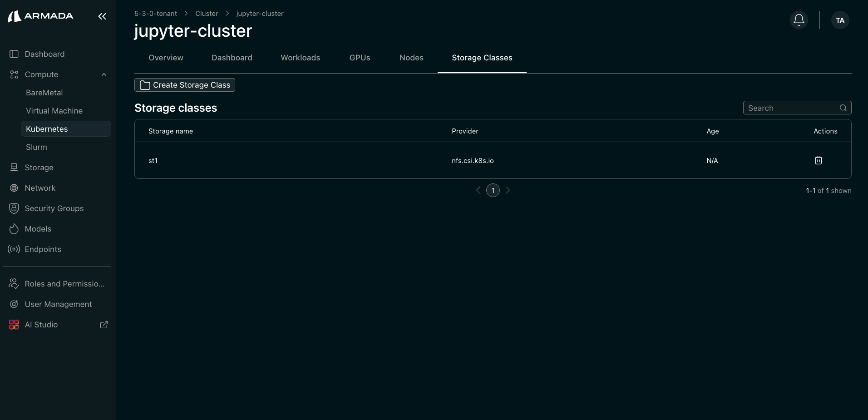Open the GPUs tab
This screenshot has width=868, height=420.
(360, 58)
